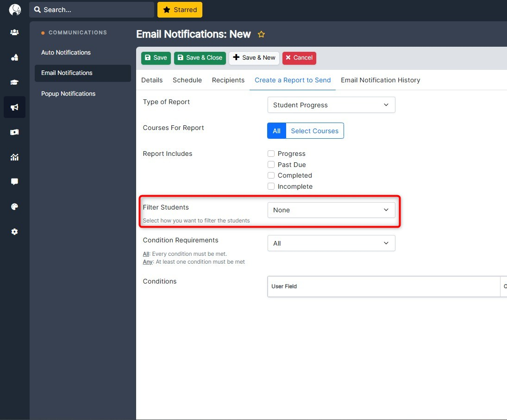Check the Progress checkbox

click(271, 154)
